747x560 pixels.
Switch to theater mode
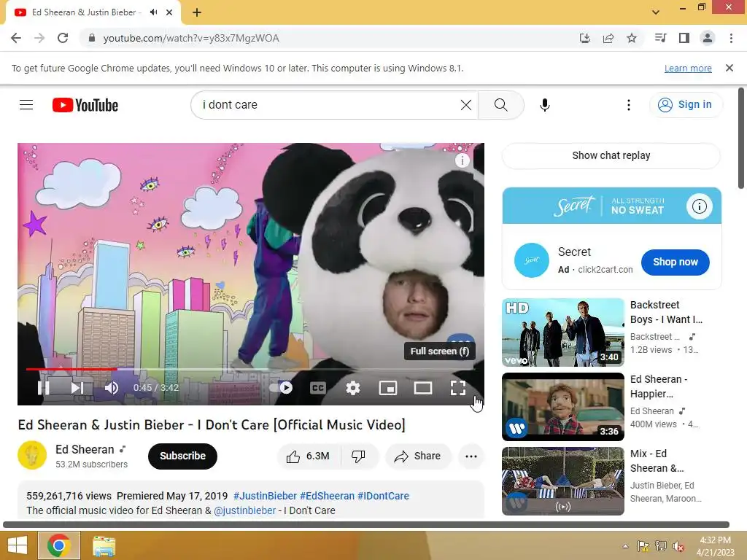coord(422,388)
